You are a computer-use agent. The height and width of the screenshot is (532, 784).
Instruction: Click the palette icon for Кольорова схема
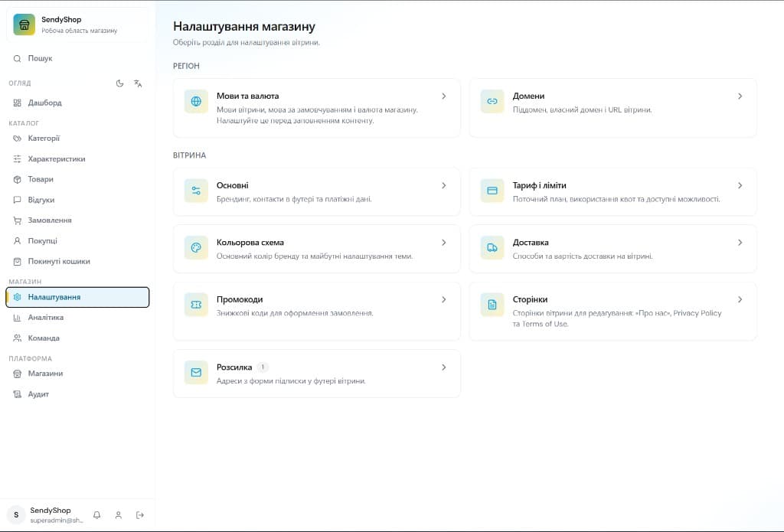click(x=196, y=247)
